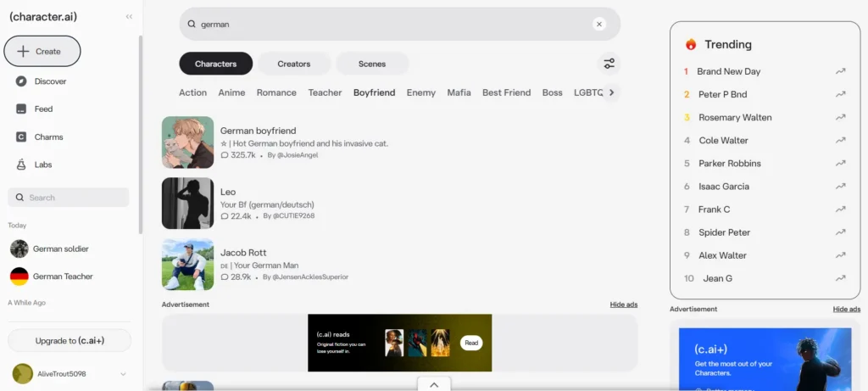Image resolution: width=868 pixels, height=391 pixels.
Task: Expand the AliveTrout5098 account menu
Action: click(123, 374)
